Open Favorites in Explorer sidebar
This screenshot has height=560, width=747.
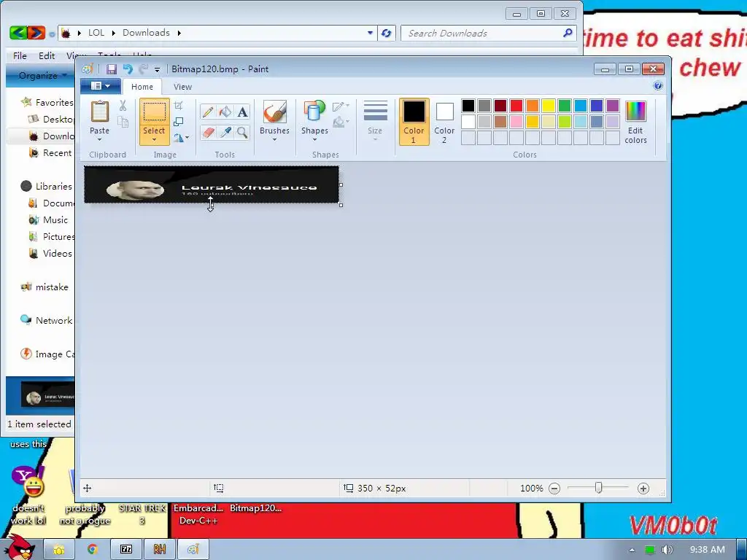54,102
